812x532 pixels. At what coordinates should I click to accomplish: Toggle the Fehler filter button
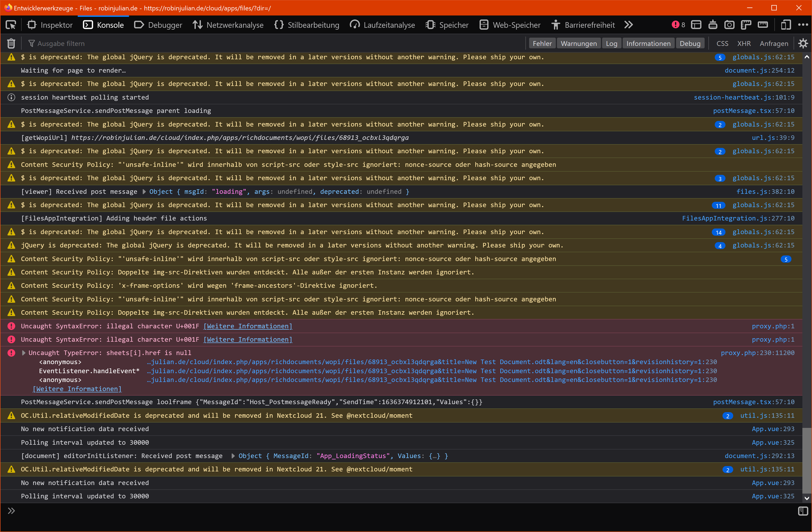(x=542, y=43)
